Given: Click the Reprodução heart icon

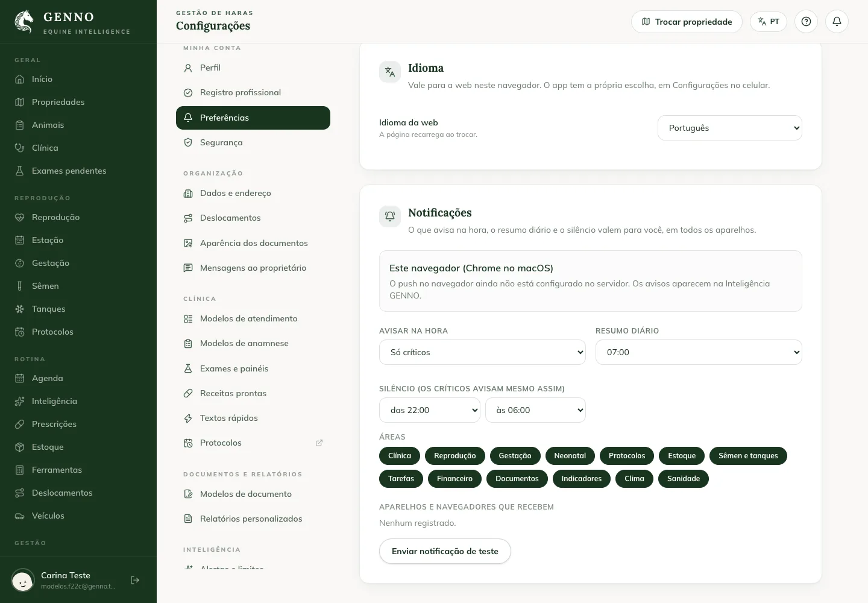Looking at the screenshot, I should [x=20, y=217].
